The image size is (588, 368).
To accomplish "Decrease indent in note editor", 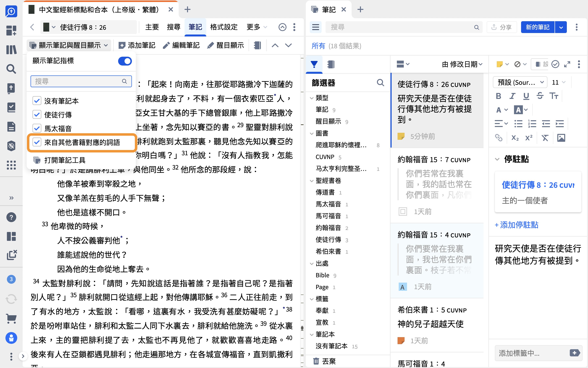I will click(x=546, y=124).
